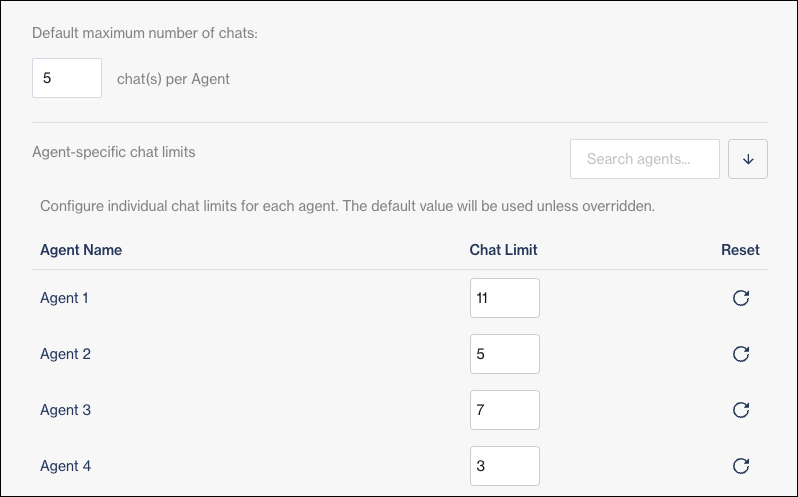Screen dimensions: 798x497
Task: Click the reset icon for Agent 3
Action: coord(741,410)
